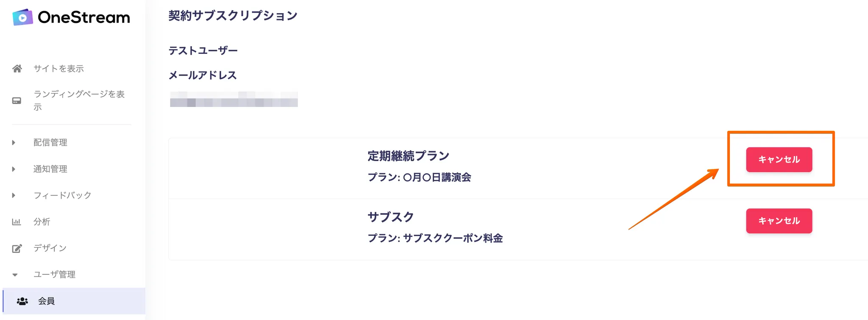Cancel the 定期継続プラン subscription

[779, 160]
